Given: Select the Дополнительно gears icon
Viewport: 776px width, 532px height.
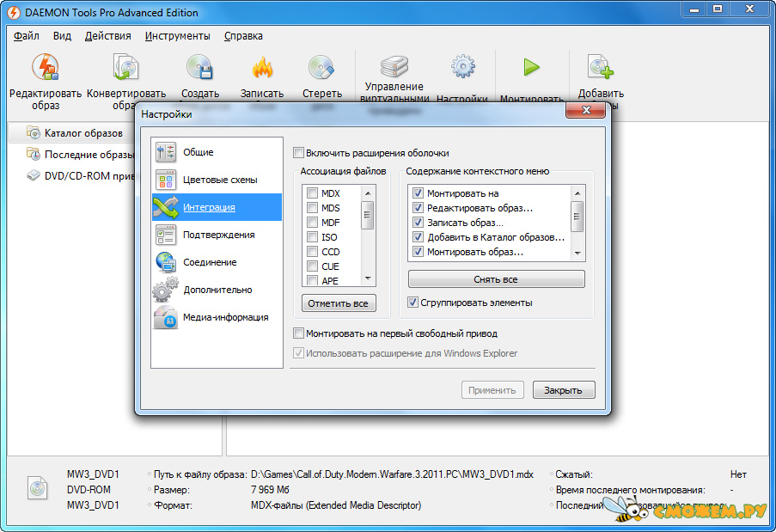Looking at the screenshot, I should [x=165, y=290].
